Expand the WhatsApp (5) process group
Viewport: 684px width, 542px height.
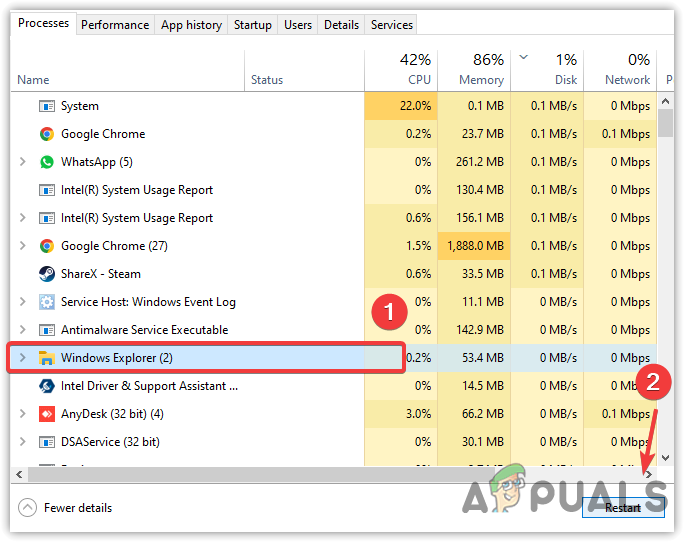(23, 162)
